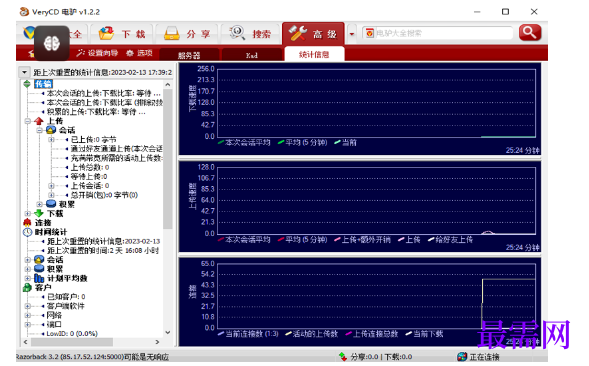The height and width of the screenshot is (366, 589).
Task: Click the green 客户 users icon
Action: click(x=27, y=287)
